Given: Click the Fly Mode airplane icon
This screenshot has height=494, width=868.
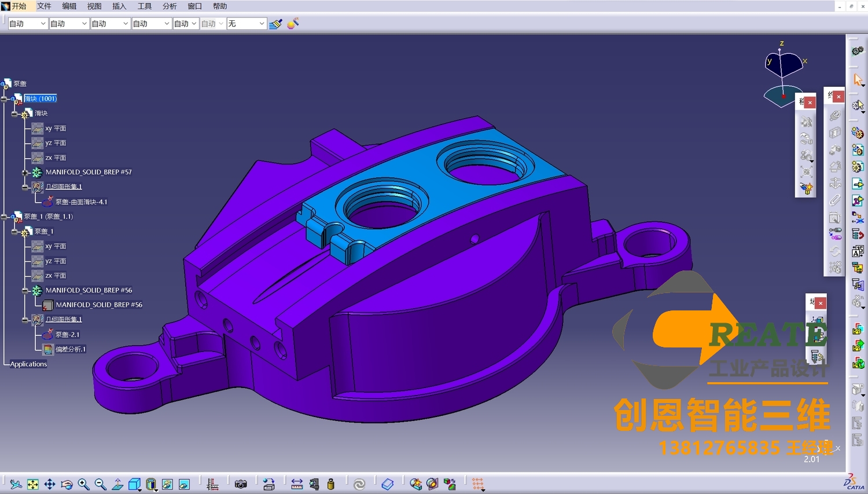Looking at the screenshot, I should 16,484.
